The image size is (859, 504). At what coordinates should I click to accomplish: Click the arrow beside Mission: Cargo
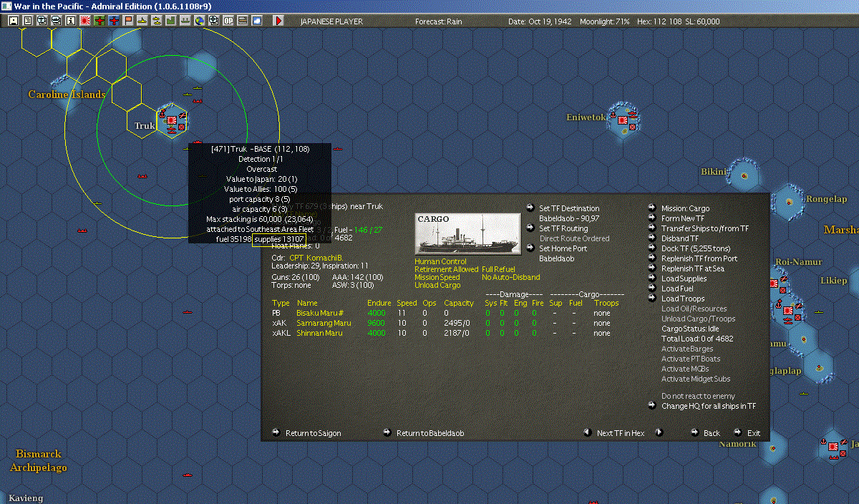pos(652,208)
